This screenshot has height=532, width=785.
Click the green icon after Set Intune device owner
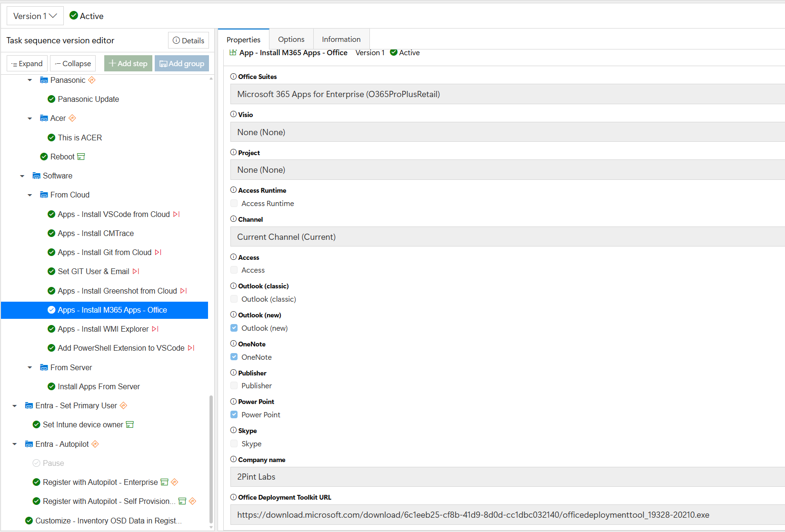pyautogui.click(x=129, y=424)
